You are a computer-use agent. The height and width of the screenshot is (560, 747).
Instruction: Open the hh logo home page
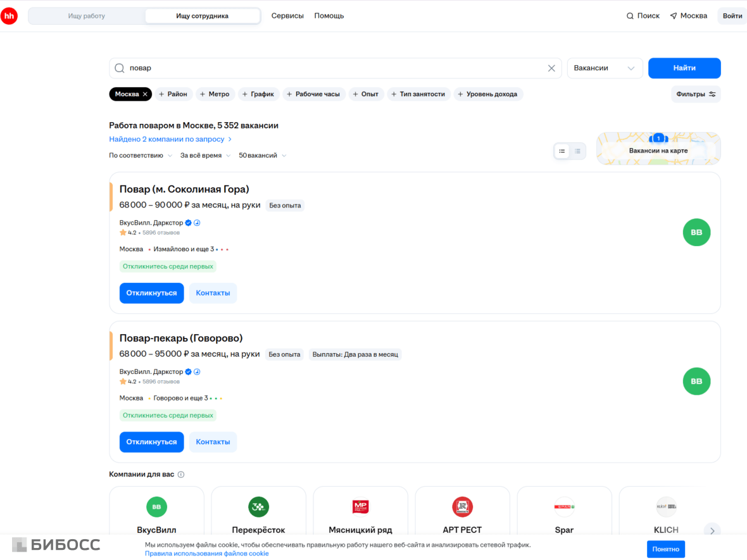[9, 16]
